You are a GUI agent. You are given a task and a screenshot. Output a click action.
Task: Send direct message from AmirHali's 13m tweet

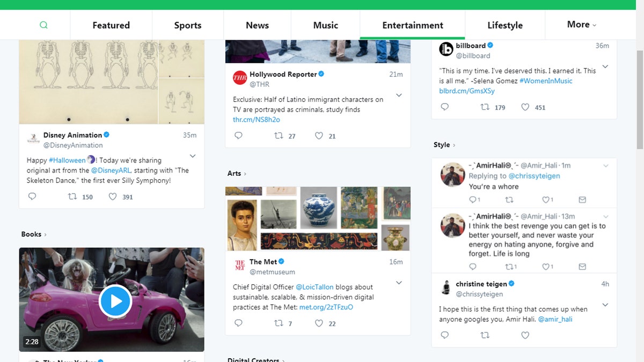coord(582,267)
